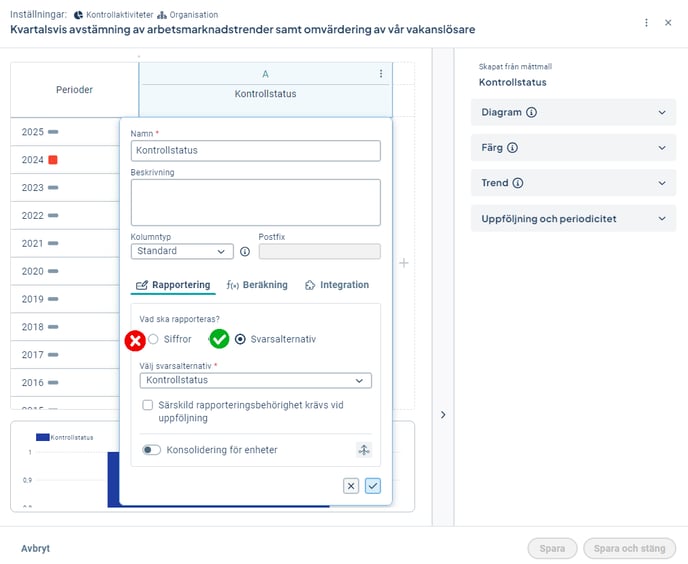This screenshot has width=688, height=564.
Task: Click the consolidation hierarchy icon
Action: tap(364, 450)
